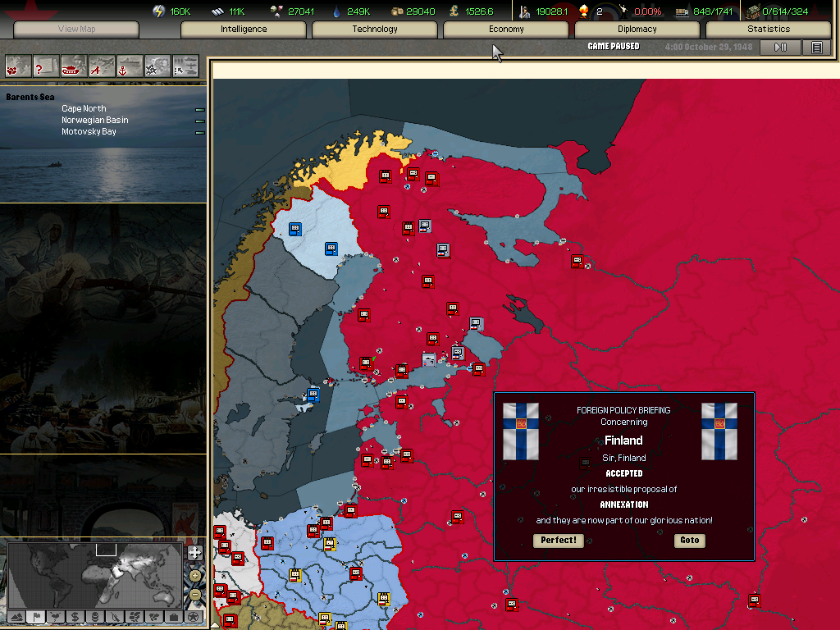Switch to the political flag map mode
The width and height of the screenshot is (840, 630).
[35, 616]
